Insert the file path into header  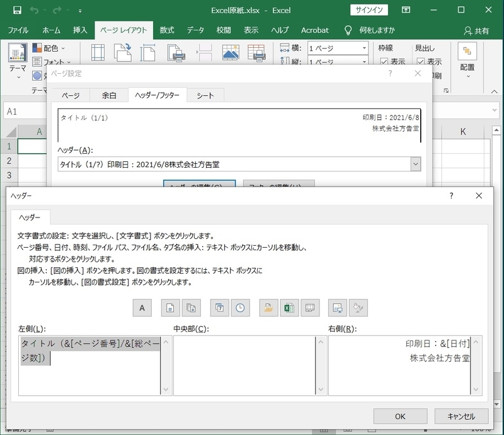pyautogui.click(x=269, y=308)
